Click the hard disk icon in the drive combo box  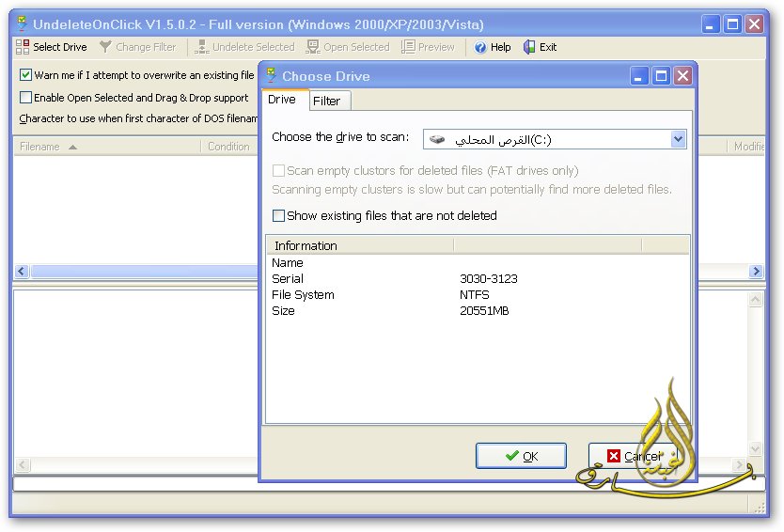(437, 139)
